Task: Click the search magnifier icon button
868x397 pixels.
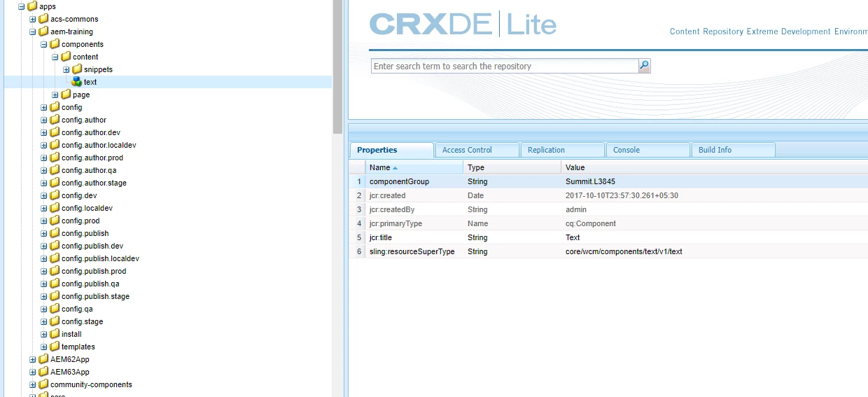Action: coord(644,66)
